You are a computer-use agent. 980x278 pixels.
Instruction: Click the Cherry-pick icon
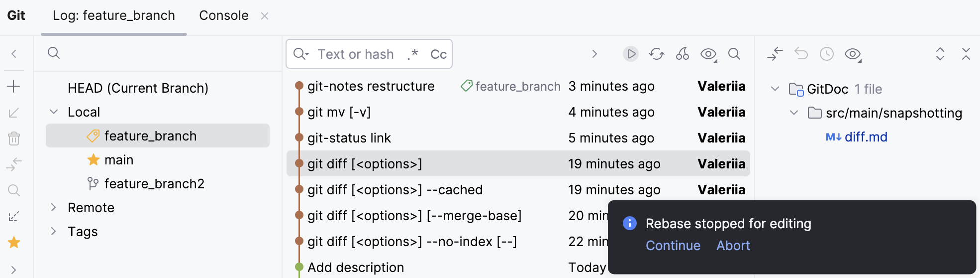683,54
